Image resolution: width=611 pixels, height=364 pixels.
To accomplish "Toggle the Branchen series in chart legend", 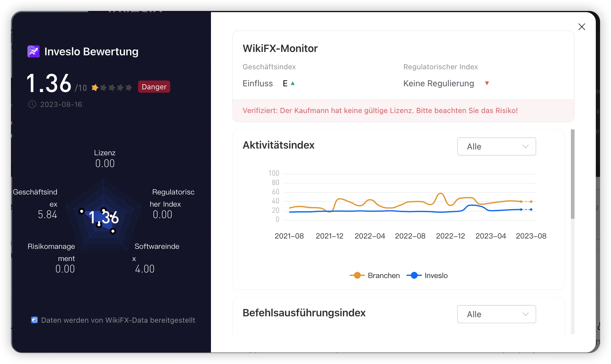I will click(x=375, y=275).
